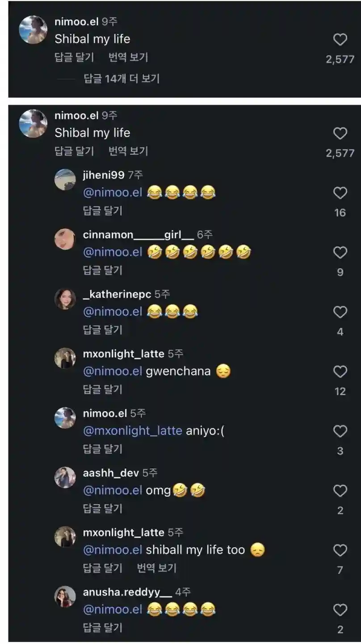Open the _katherinepc username link
Image resolution: width=361 pixels, height=644 pixels.
click(x=117, y=294)
